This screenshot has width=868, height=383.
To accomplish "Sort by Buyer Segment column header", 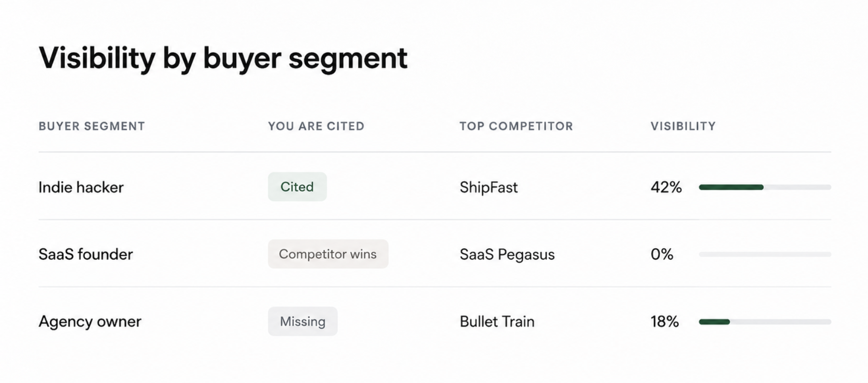I will pos(92,126).
